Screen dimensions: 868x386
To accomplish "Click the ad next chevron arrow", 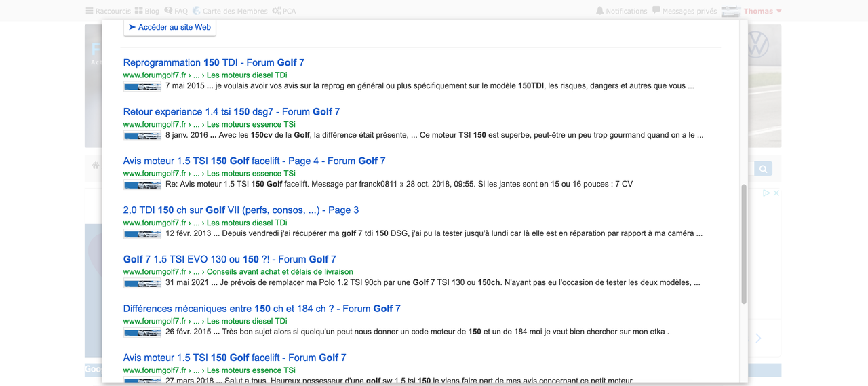I will click(758, 338).
